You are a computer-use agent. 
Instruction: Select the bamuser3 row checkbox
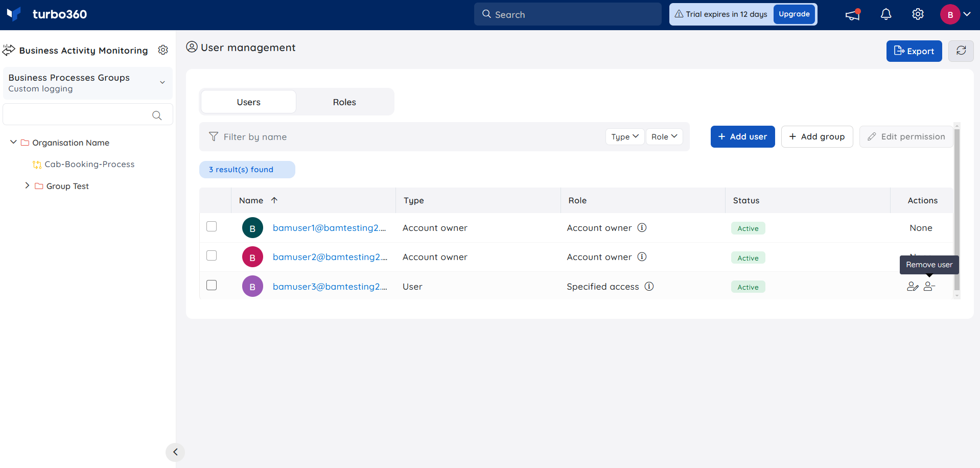(212, 285)
